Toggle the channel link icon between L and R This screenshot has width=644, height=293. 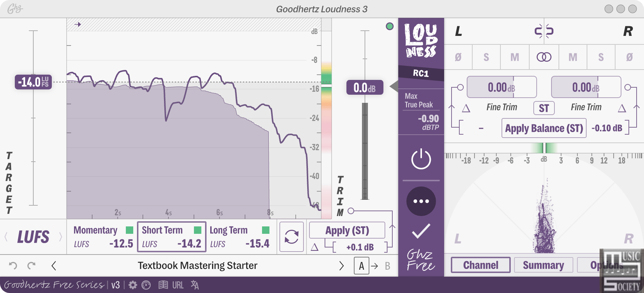coord(544,31)
